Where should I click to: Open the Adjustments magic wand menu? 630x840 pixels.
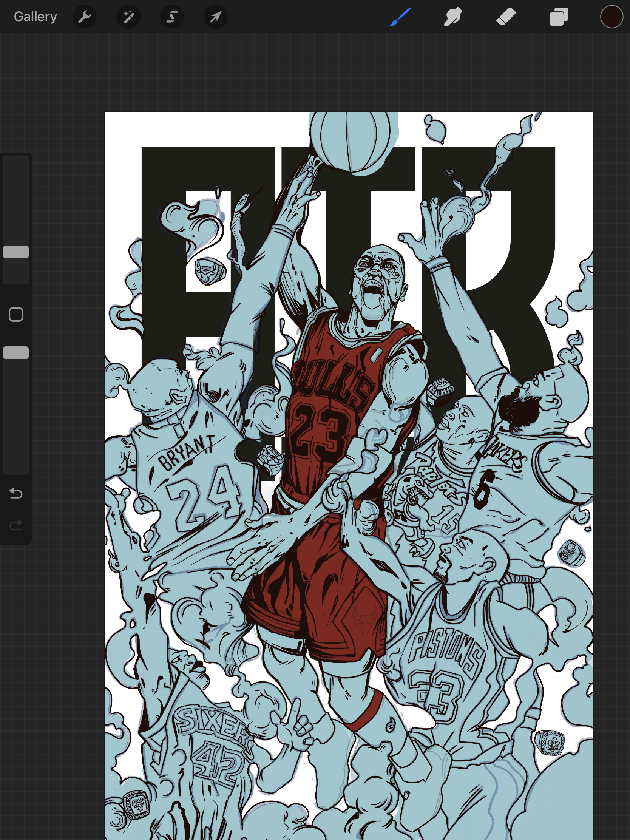(128, 17)
